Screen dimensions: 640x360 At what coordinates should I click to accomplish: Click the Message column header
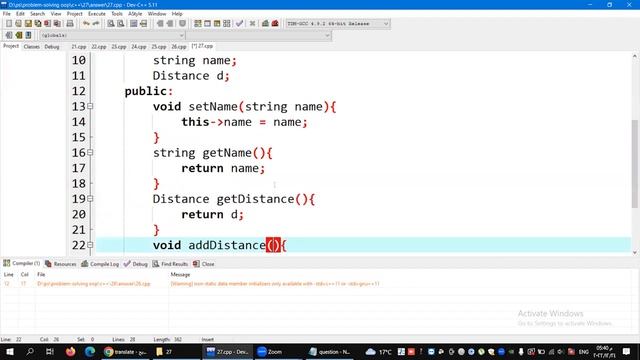(x=180, y=274)
